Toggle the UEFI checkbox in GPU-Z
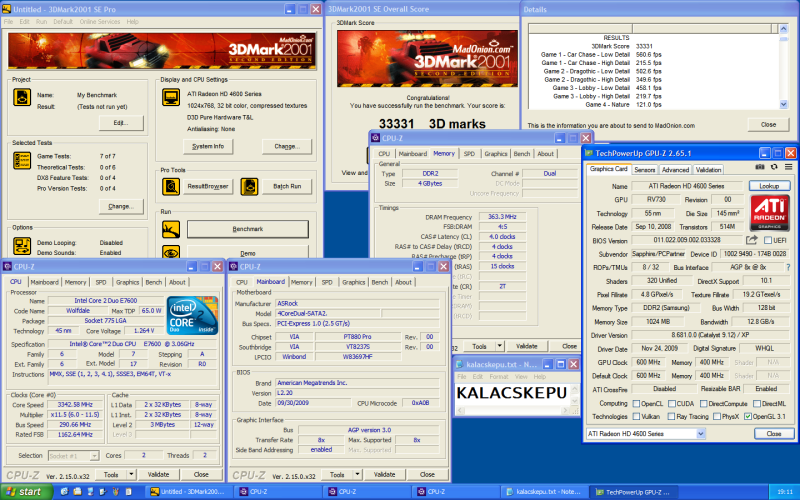The height and width of the screenshot is (500, 800). coord(767,240)
